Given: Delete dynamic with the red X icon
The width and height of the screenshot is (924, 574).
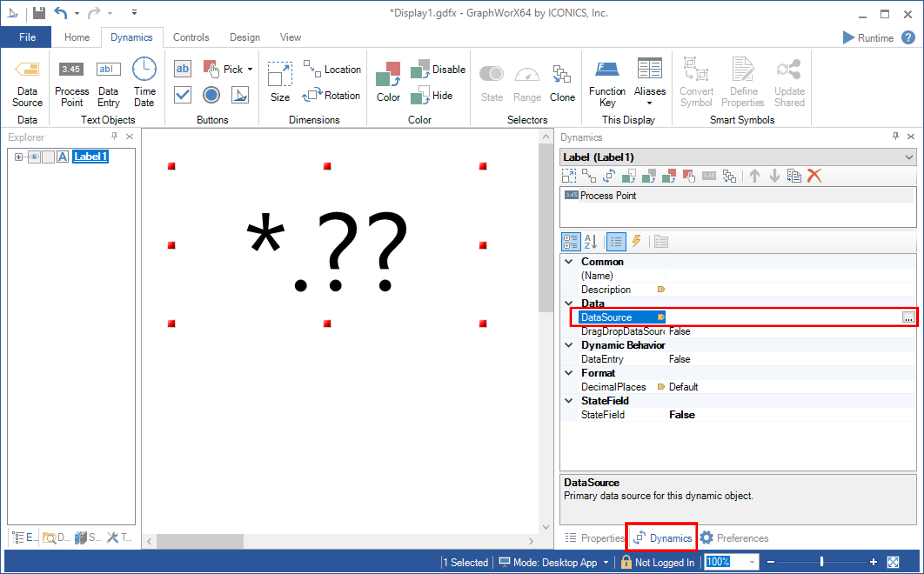Looking at the screenshot, I should point(814,176).
